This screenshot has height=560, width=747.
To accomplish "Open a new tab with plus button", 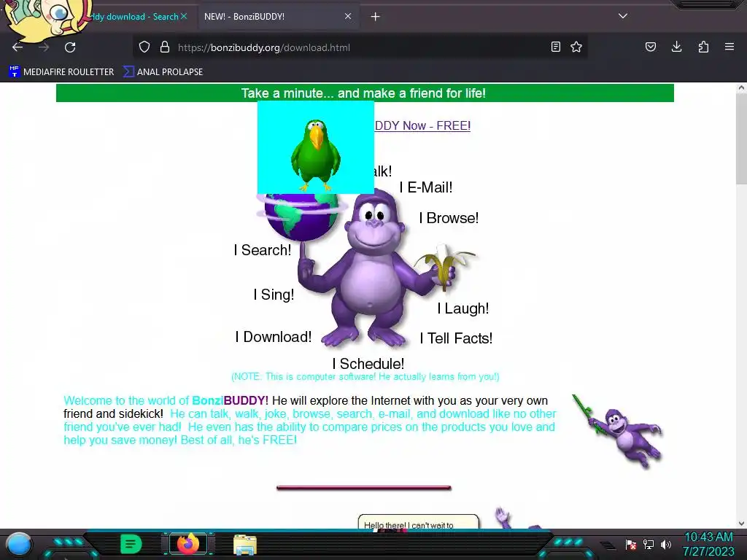I will pyautogui.click(x=376, y=17).
